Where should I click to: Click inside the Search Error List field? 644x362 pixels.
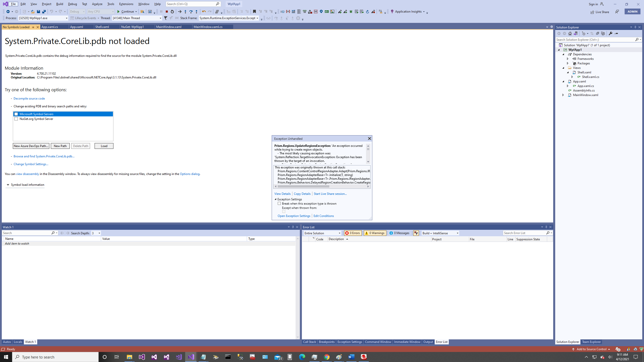[523, 233]
